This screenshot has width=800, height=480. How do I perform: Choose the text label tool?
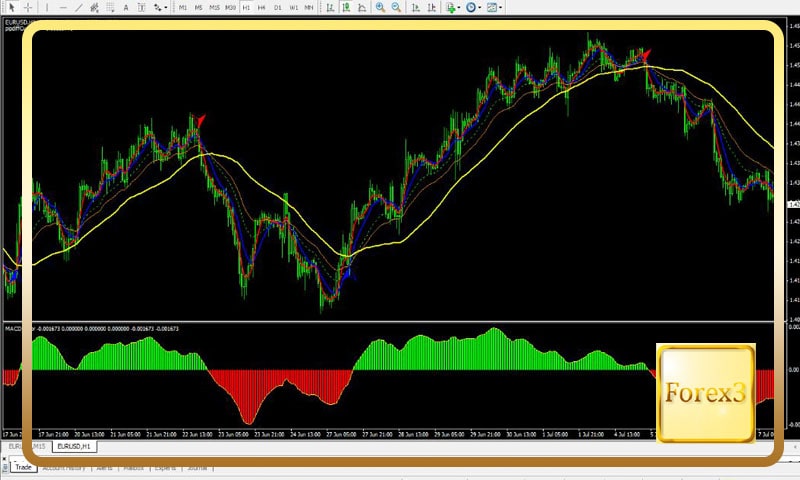(x=138, y=7)
